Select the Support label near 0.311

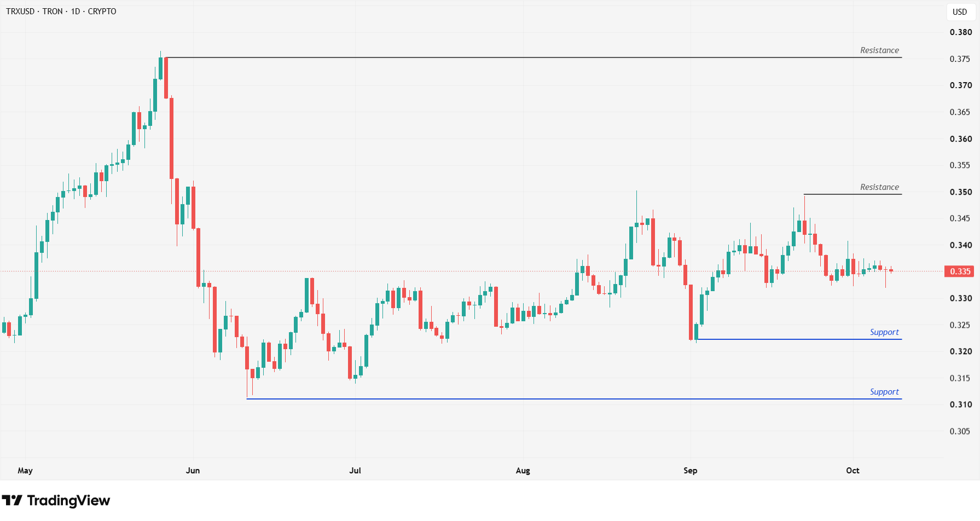coord(884,392)
